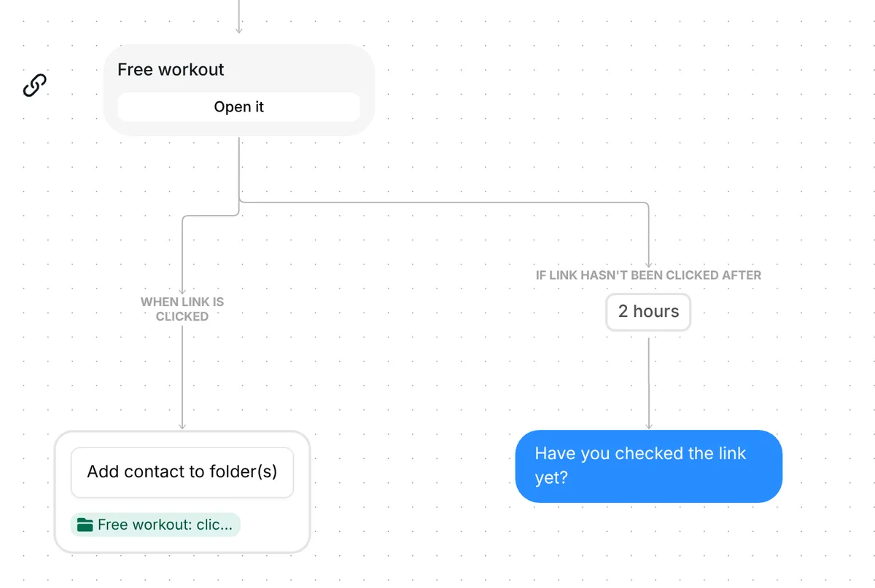875x588 pixels.
Task: Select the horizontal connector branching right
Action: tap(443, 202)
